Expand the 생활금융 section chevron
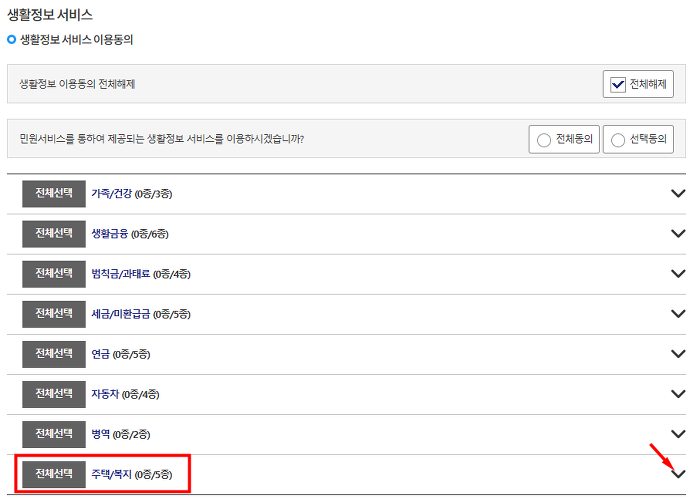The width and height of the screenshot is (700, 499). coord(678,233)
